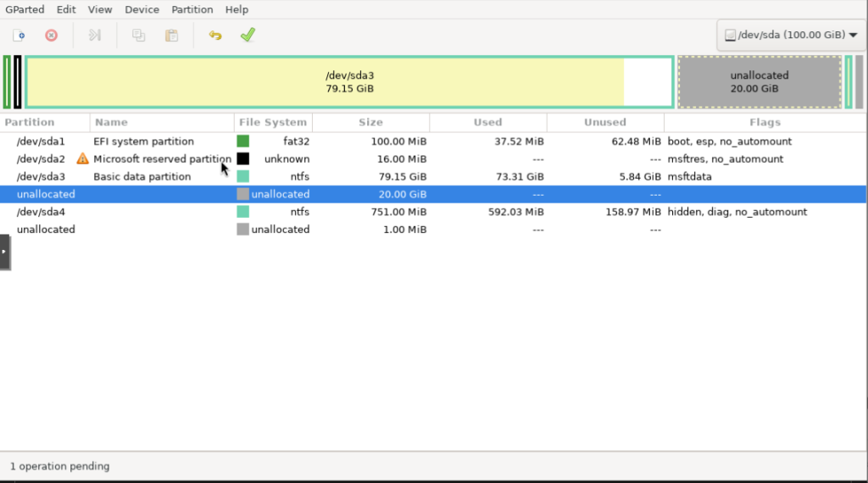The height and width of the screenshot is (483, 868).
Task: Click the teal ntfs color square of /dev/sda3
Action: 242,176
